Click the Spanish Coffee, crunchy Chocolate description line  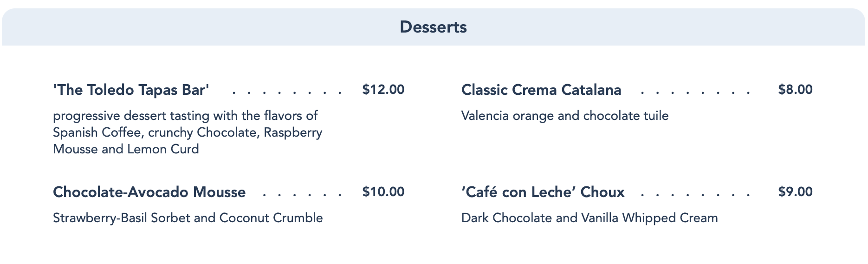pos(188,132)
